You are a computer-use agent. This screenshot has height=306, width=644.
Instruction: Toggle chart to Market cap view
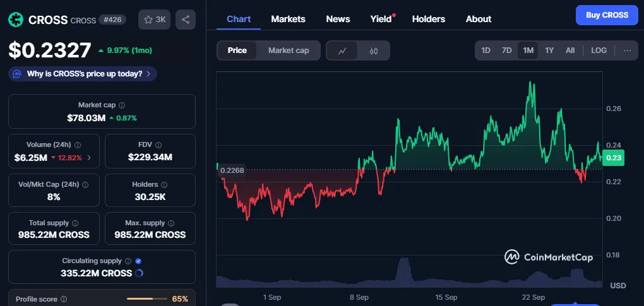[x=289, y=50]
